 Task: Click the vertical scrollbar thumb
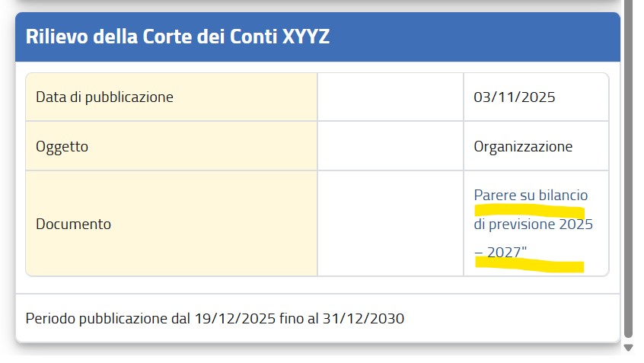(x=628, y=167)
